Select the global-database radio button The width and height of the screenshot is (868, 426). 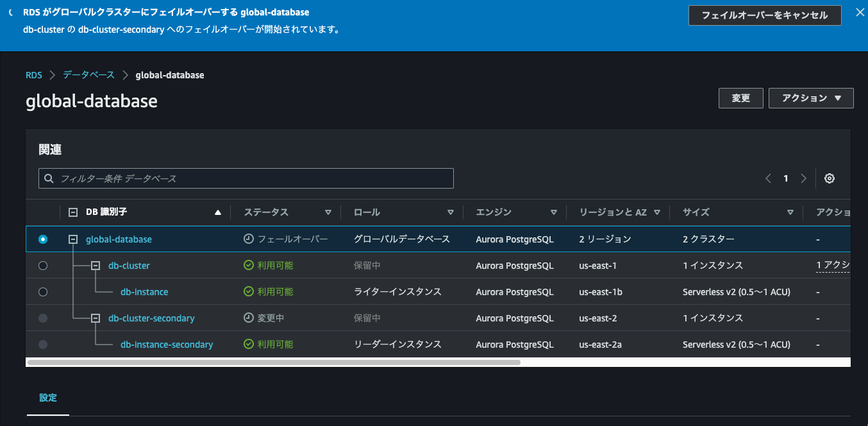click(42, 239)
